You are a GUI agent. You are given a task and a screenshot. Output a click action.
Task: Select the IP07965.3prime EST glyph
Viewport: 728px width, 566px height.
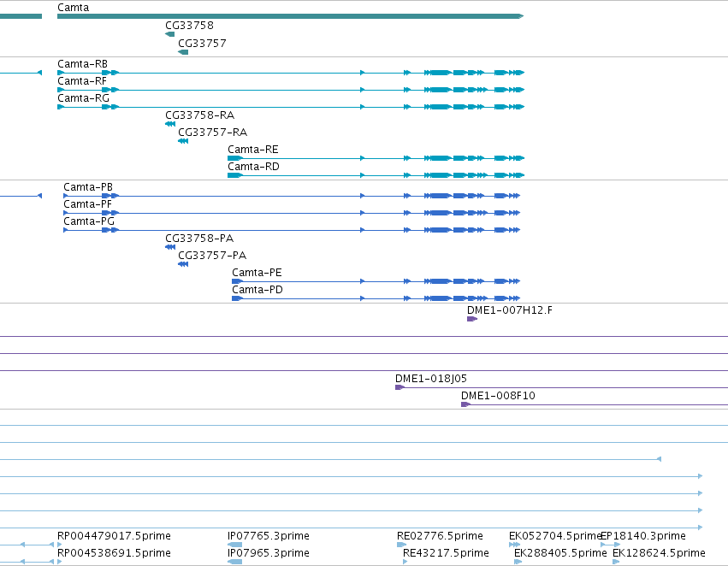235,562
